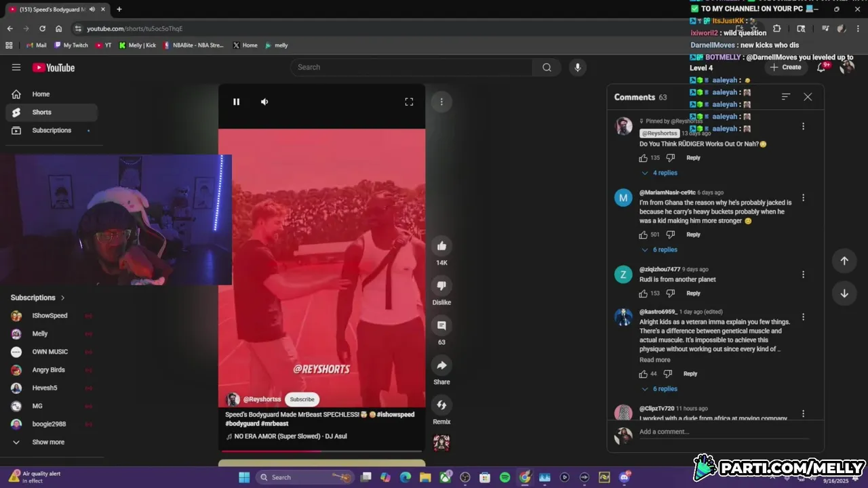This screenshot has height=488, width=868.
Task: Read more of kastro6959 comment
Action: (654, 360)
